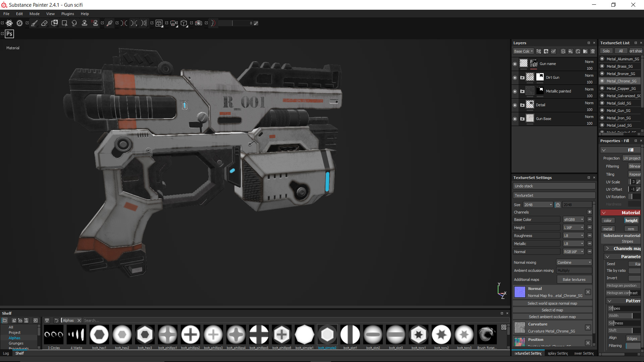
Task: Click the Bake textures button
Action: pyautogui.click(x=574, y=279)
